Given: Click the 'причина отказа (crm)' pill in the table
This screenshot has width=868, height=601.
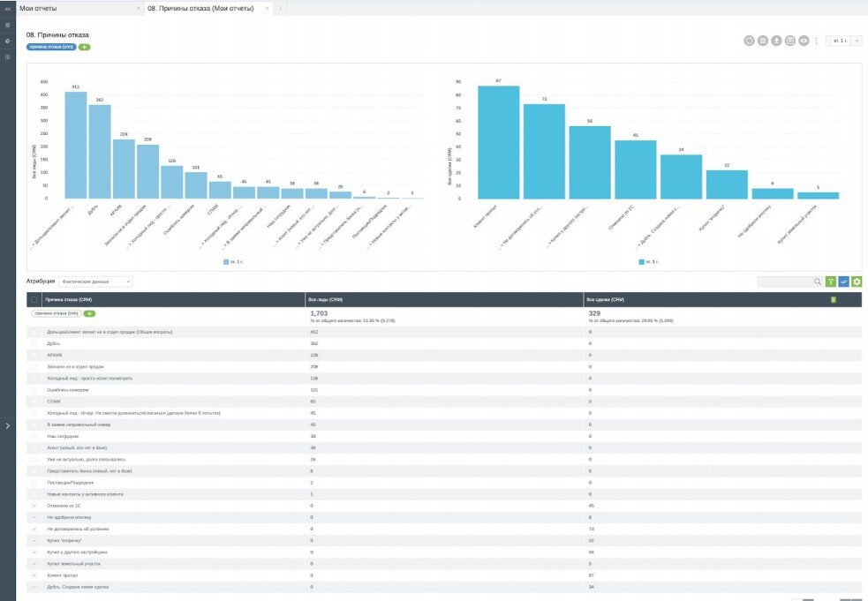Looking at the screenshot, I should coord(57,314).
